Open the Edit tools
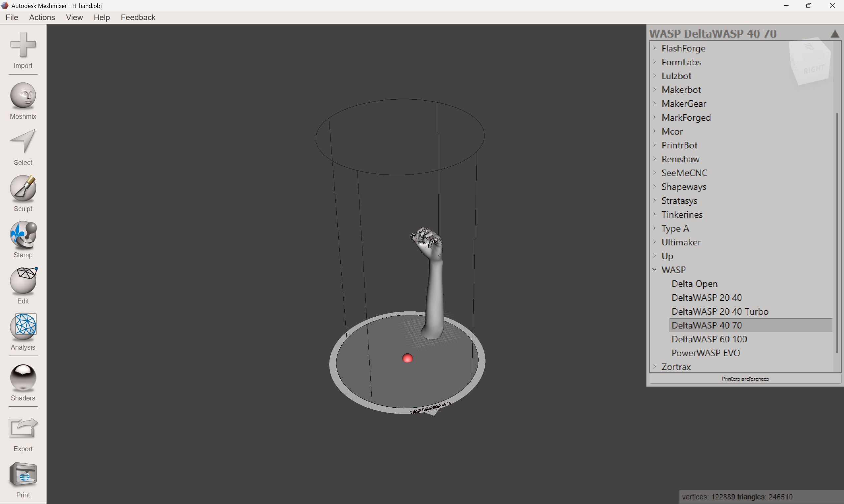844x504 pixels. coord(23,286)
